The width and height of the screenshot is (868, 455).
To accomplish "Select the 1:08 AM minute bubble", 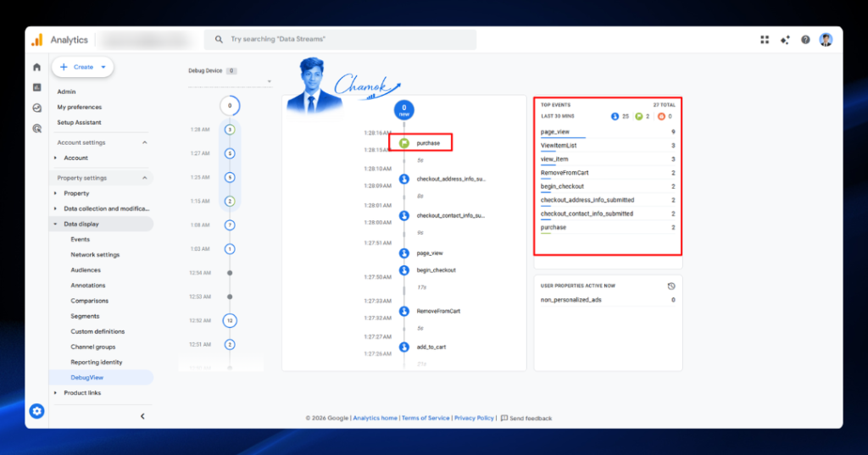I will 230,225.
